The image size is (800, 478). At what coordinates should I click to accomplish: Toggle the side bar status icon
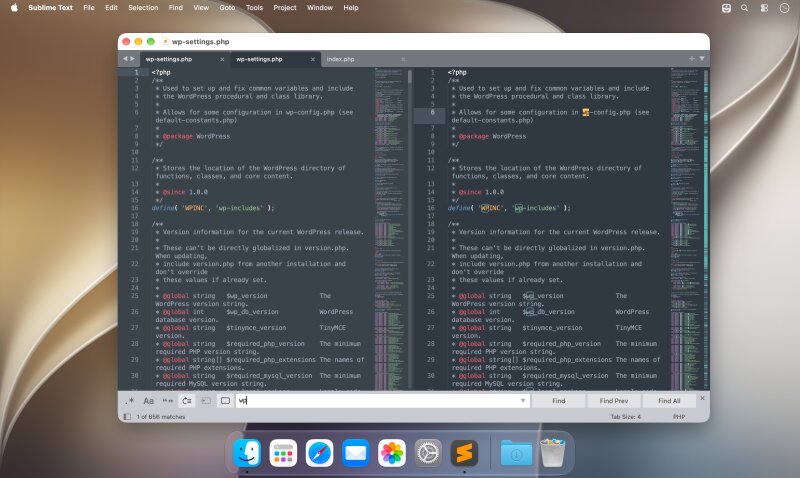(x=127, y=417)
